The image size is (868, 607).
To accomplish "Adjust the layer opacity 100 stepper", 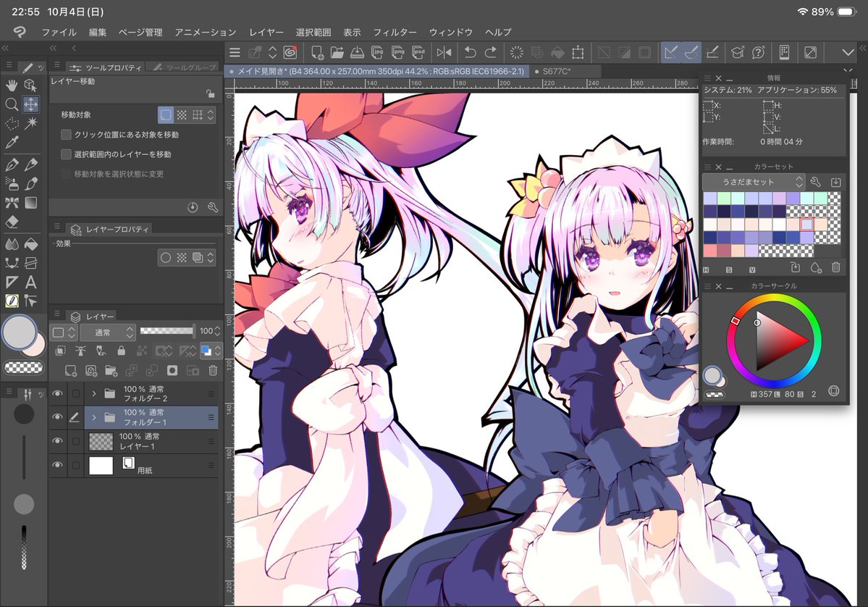I will click(217, 331).
